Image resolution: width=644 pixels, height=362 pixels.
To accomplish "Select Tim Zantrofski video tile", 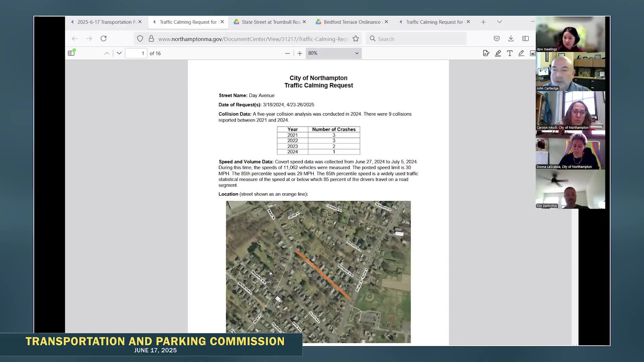I will (570, 189).
